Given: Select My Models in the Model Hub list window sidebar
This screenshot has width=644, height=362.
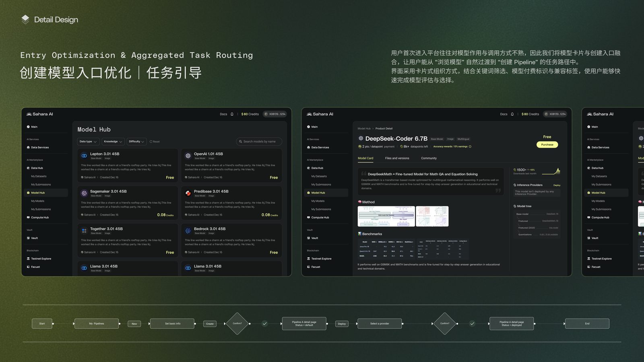Looking at the screenshot, I should pos(37,201).
